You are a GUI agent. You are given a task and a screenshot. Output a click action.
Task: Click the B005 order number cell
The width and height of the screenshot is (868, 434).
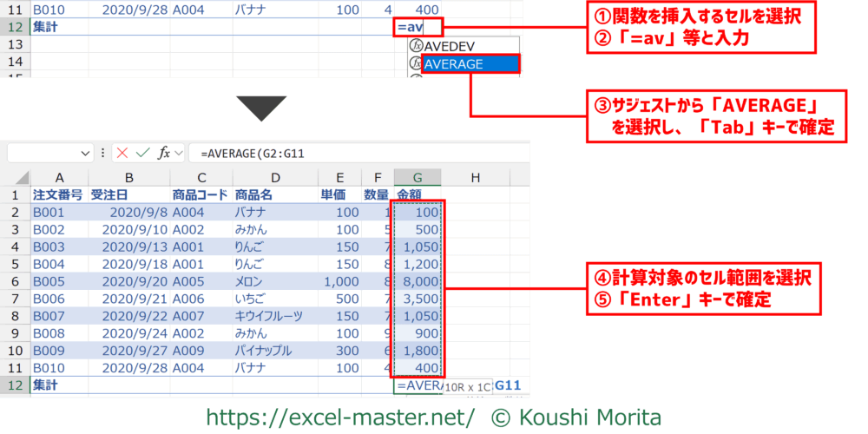57,282
